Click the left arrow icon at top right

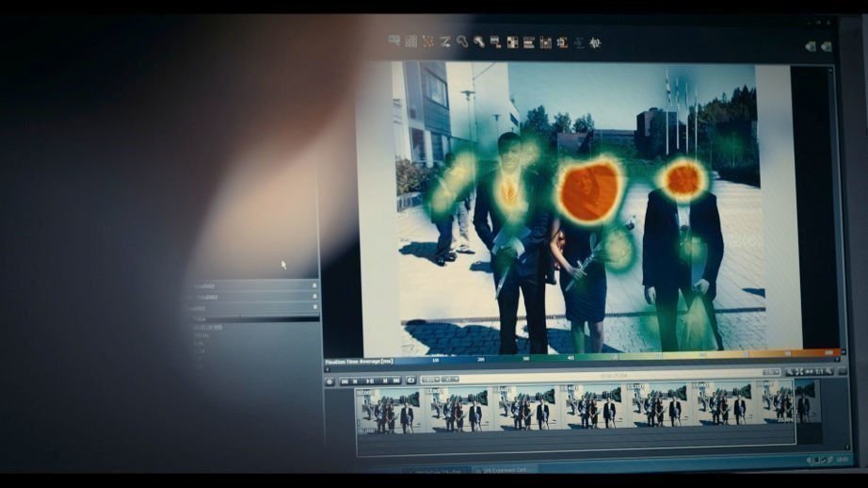811,46
